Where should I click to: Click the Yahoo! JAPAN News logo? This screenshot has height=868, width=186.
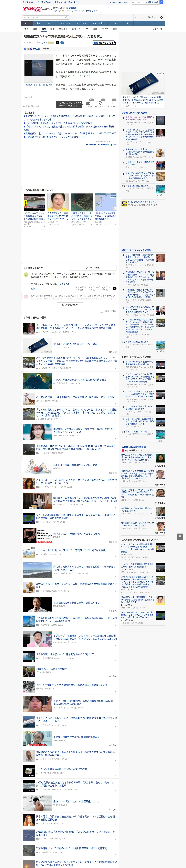click(x=37, y=9)
